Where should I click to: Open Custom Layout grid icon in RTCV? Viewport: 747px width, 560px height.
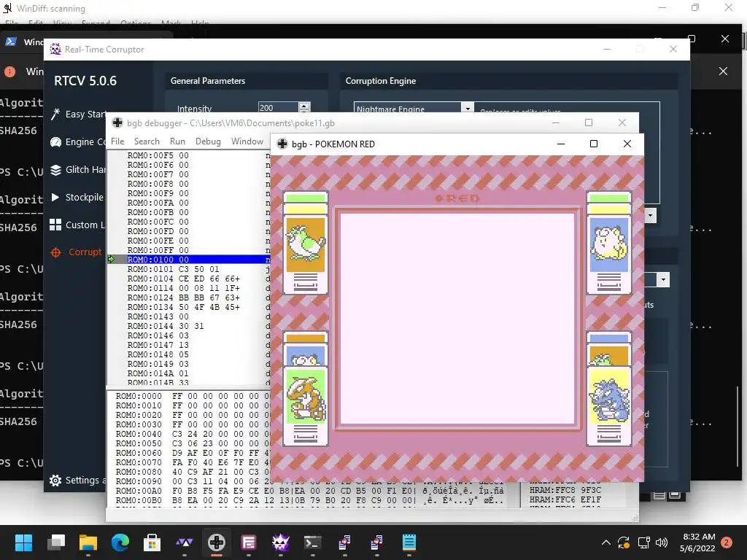click(x=55, y=225)
